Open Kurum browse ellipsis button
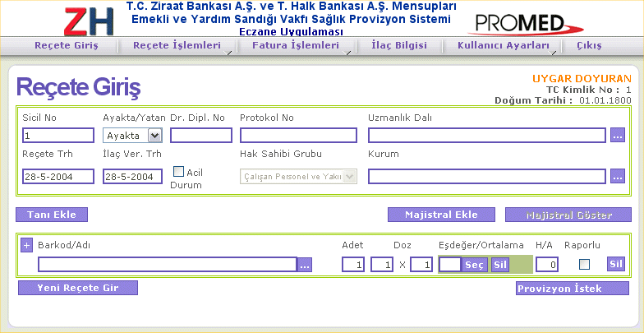Screen dimensions: 644x333 tap(618, 176)
